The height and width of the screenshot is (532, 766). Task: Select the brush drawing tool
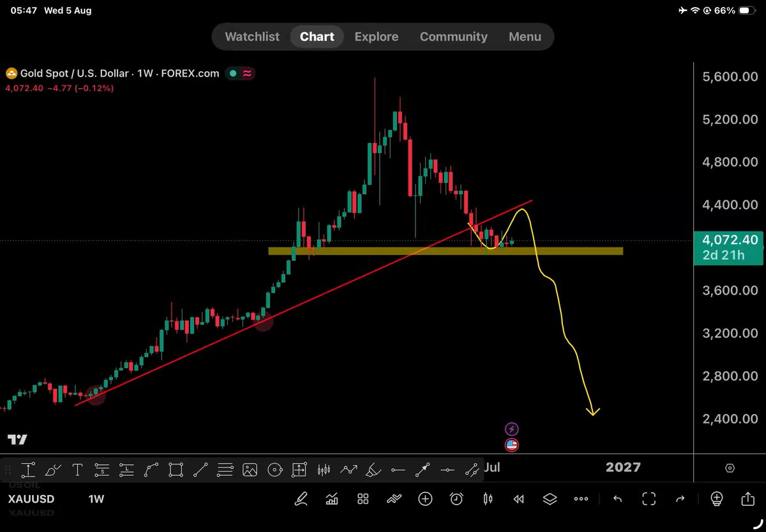click(x=53, y=470)
